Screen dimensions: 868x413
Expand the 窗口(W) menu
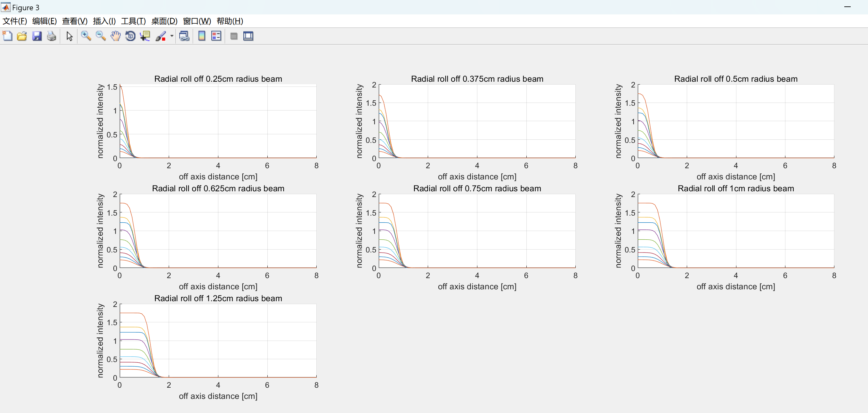(197, 21)
